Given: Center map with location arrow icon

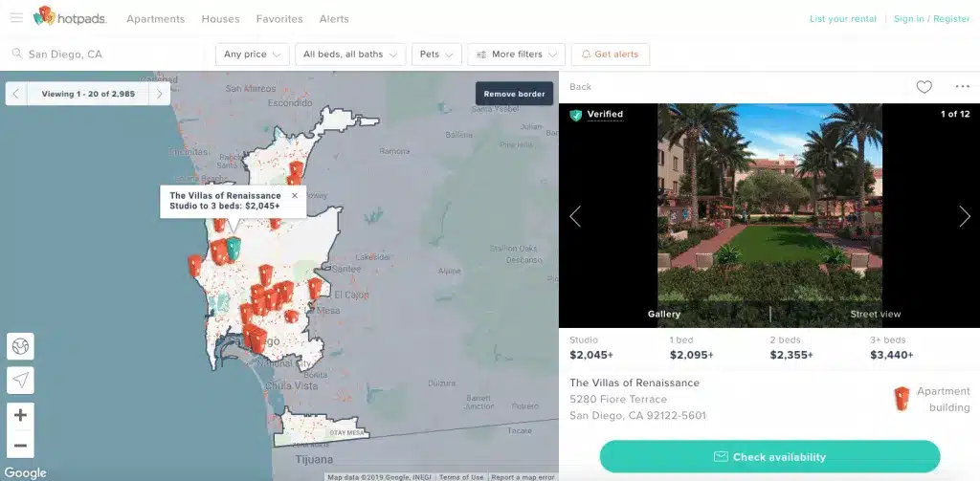Looking at the screenshot, I should [20, 380].
